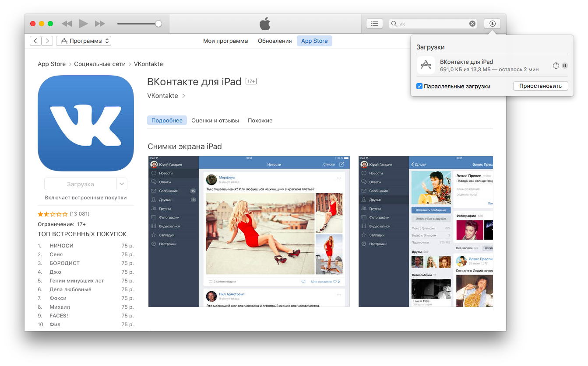Open Социальные сети breadcrumb category
This screenshot has height=366, width=588.
pyautogui.click(x=100, y=64)
